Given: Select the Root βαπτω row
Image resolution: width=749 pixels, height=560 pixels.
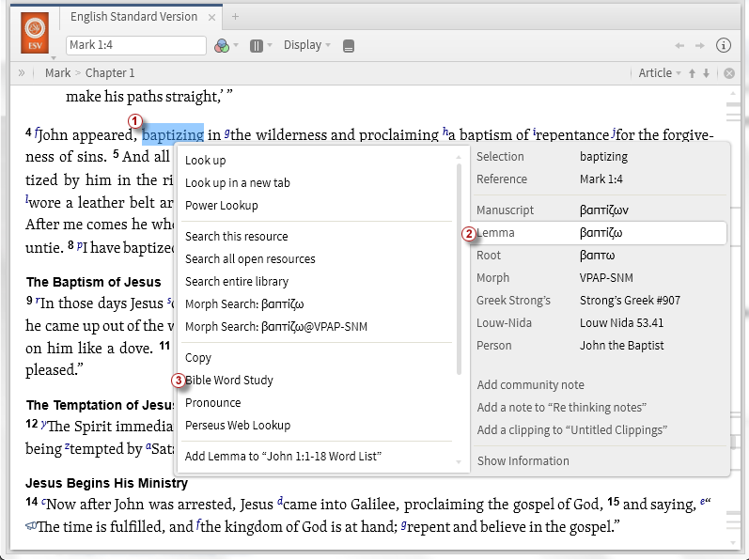Looking at the screenshot, I should click(x=601, y=256).
